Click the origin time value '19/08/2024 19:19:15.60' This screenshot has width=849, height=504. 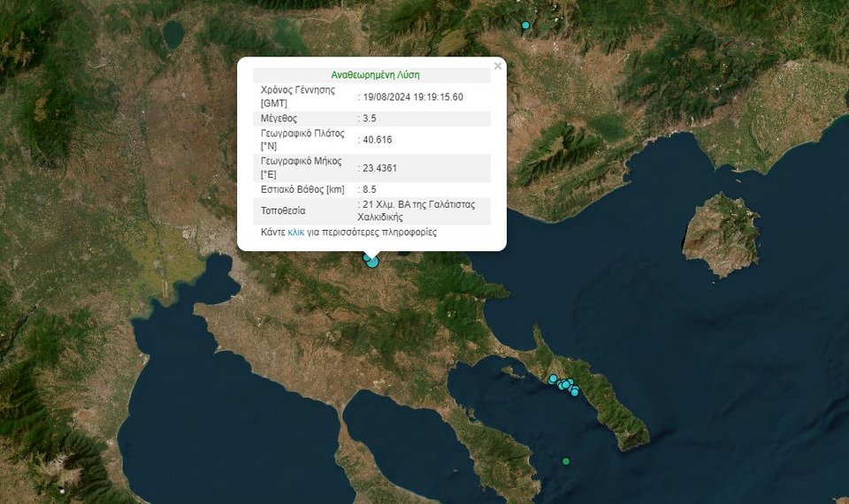[x=413, y=97]
